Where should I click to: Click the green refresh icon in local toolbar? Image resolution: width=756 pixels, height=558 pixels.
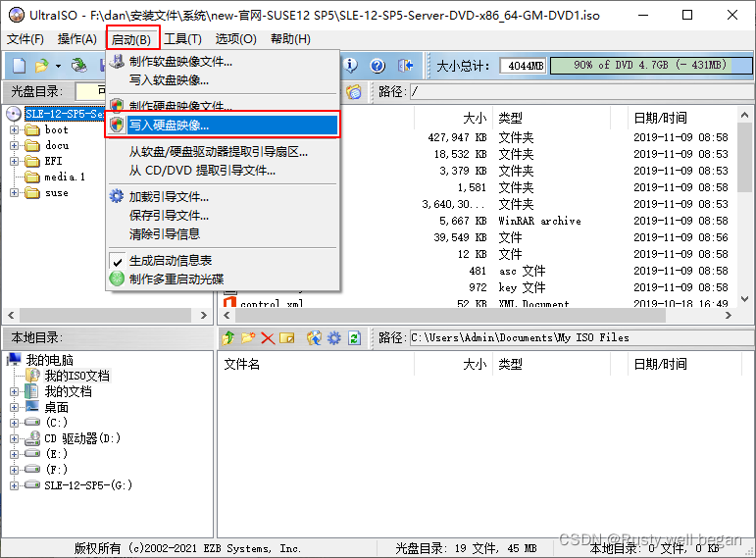[x=354, y=338]
